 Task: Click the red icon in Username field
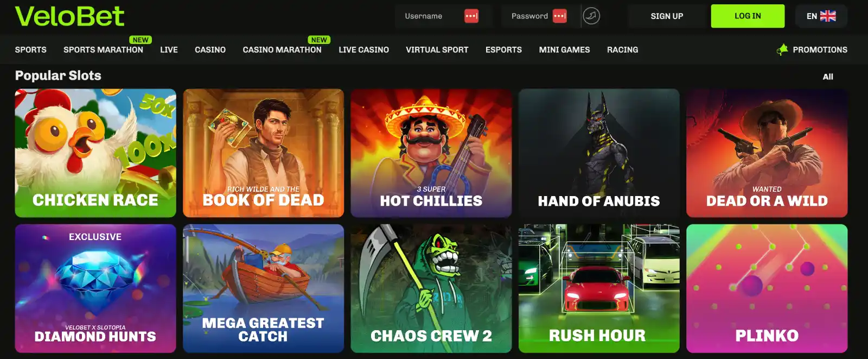pos(471,16)
